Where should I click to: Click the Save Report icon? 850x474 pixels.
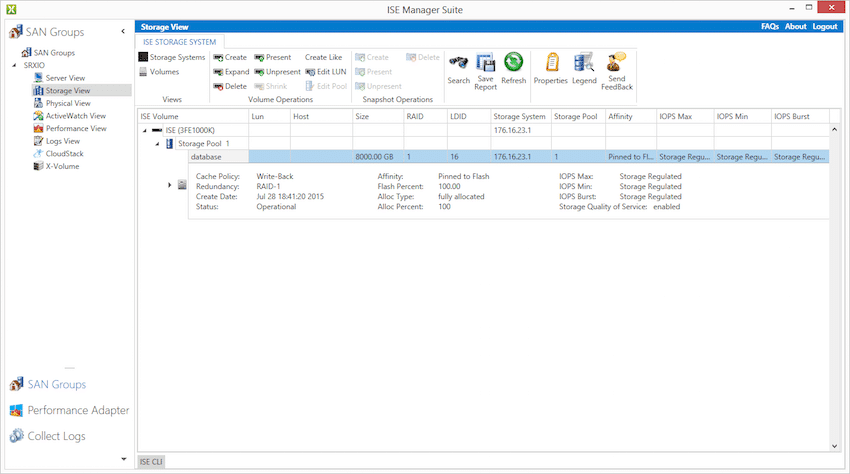pos(485,71)
